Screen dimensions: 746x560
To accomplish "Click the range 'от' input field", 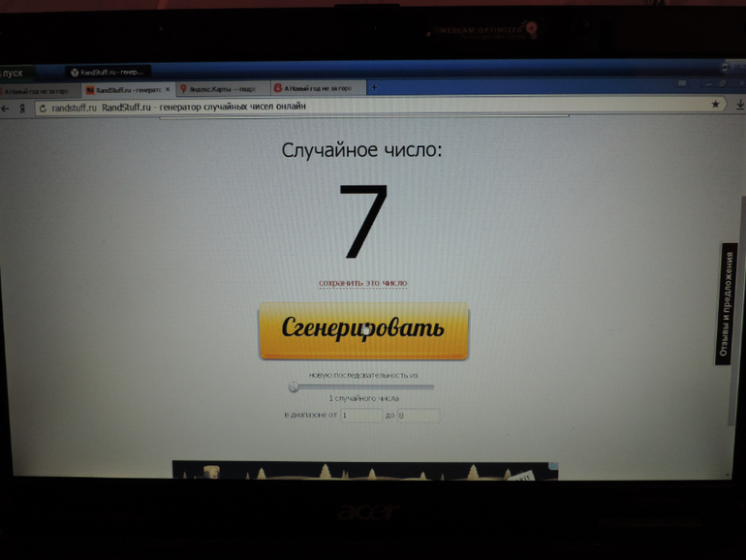I will coord(360,415).
